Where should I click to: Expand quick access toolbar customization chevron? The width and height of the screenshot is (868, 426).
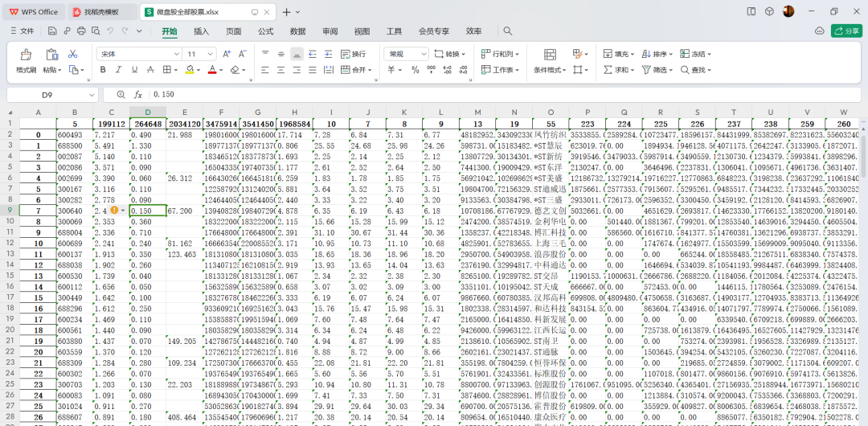139,31
